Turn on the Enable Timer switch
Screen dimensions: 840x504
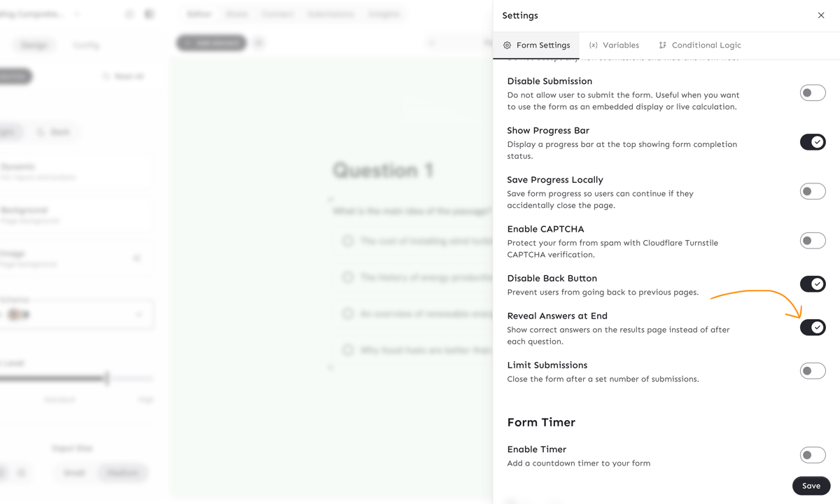812,455
